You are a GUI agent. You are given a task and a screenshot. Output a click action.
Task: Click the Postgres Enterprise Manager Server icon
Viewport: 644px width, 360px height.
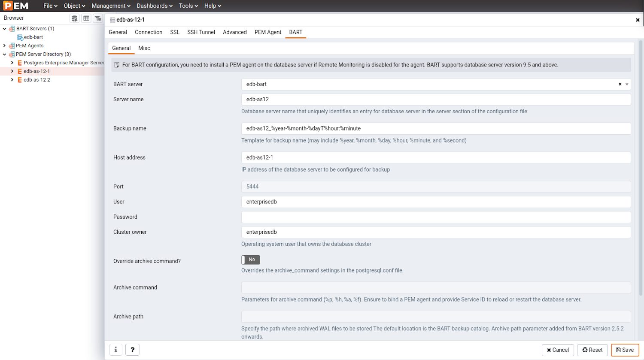pyautogui.click(x=20, y=63)
